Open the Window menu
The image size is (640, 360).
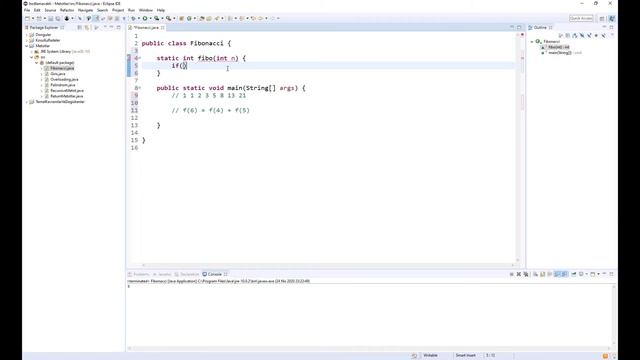[146, 10]
